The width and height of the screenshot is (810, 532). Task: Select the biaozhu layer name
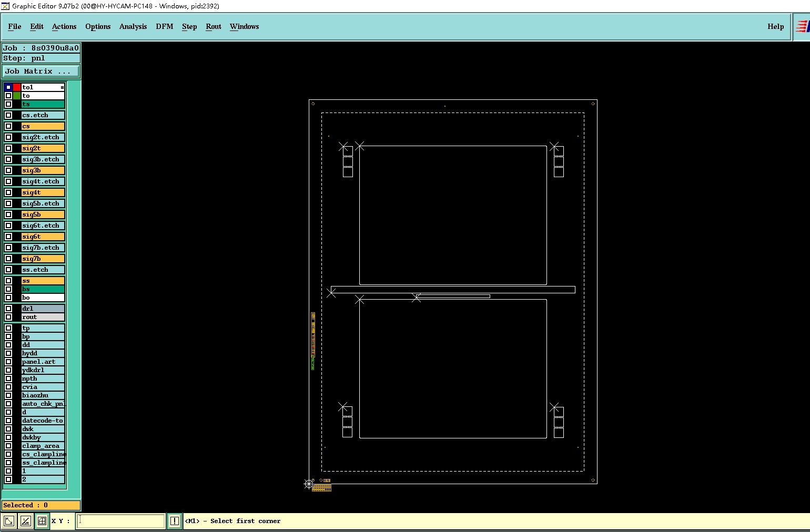tap(43, 395)
